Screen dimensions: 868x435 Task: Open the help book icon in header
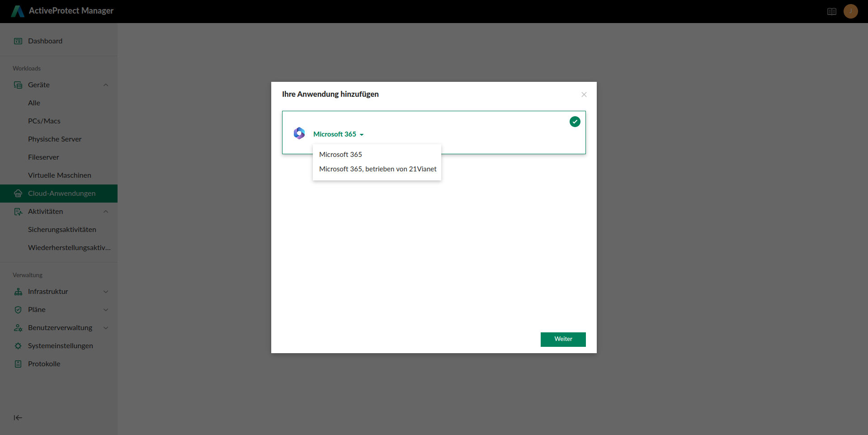click(831, 11)
